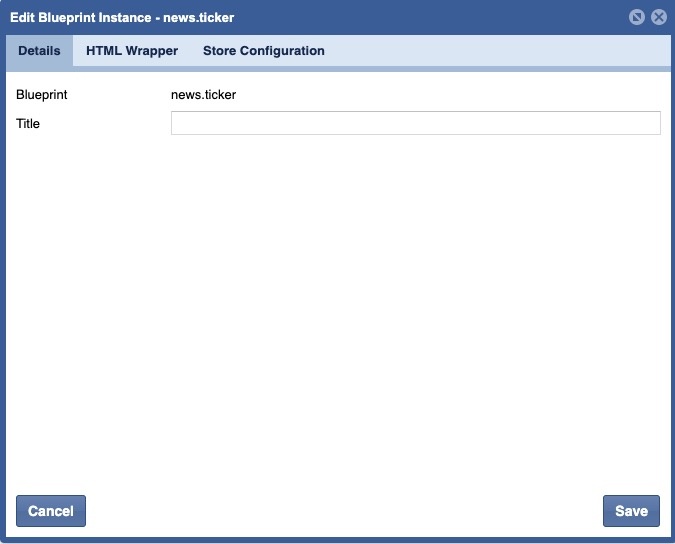Click the Title field label
Viewport: 675px width, 544px height.
pyautogui.click(x=28, y=124)
